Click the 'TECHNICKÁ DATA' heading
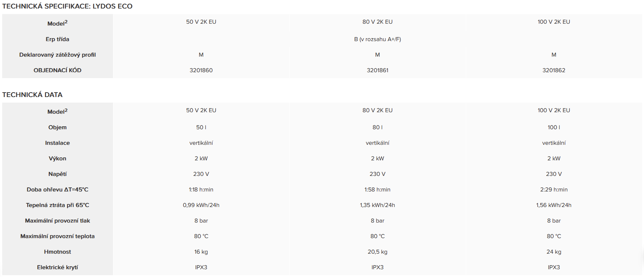 click(32, 95)
